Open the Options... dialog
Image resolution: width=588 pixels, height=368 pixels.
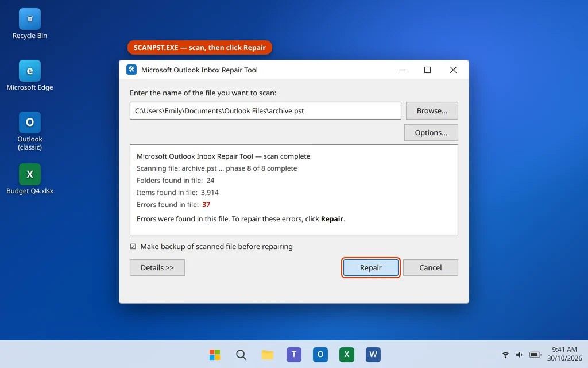(x=431, y=133)
